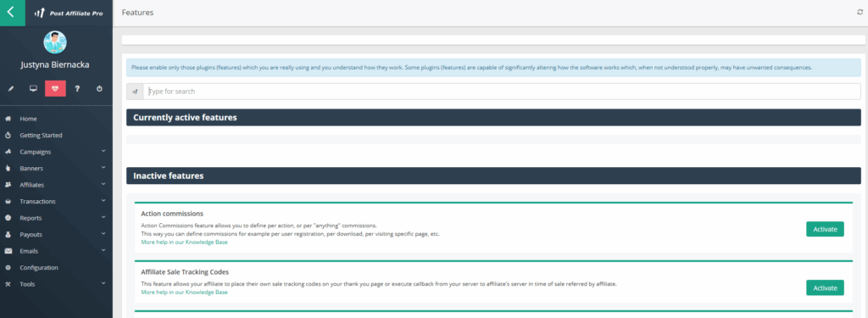Open the Reports menu label

pos(31,218)
